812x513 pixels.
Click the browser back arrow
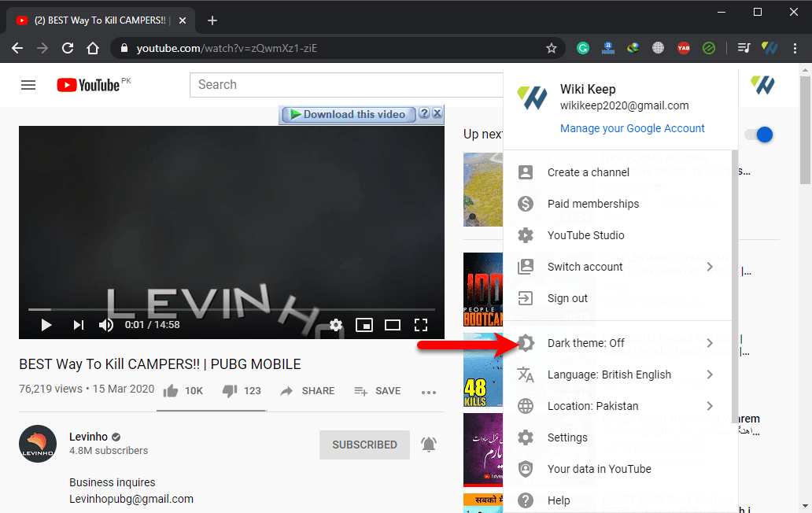click(x=17, y=48)
